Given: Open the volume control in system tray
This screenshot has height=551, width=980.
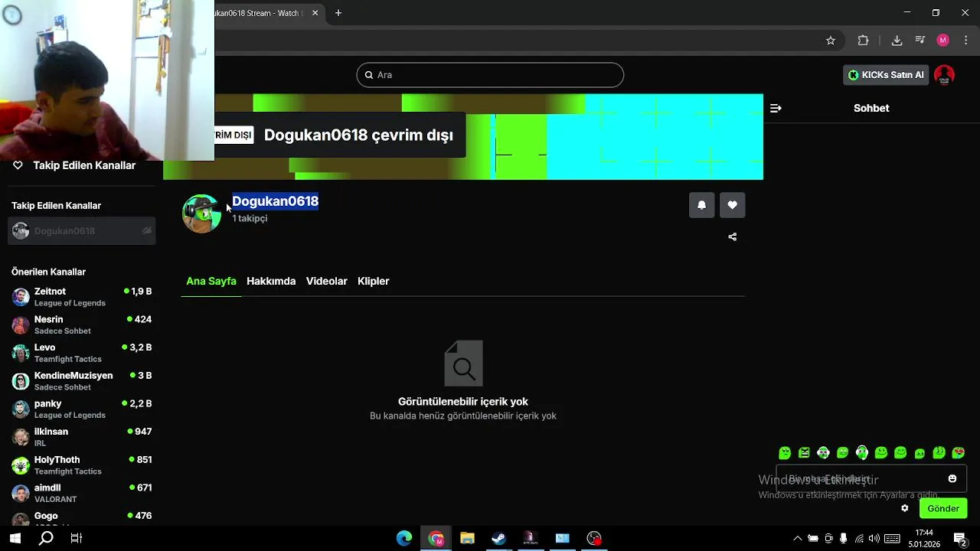Looking at the screenshot, I should coord(874,539).
